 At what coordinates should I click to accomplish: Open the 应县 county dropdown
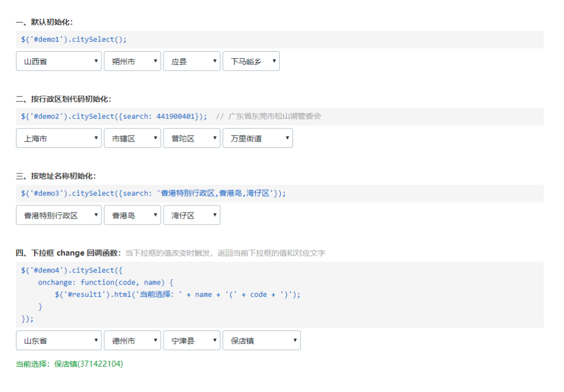pyautogui.click(x=192, y=61)
